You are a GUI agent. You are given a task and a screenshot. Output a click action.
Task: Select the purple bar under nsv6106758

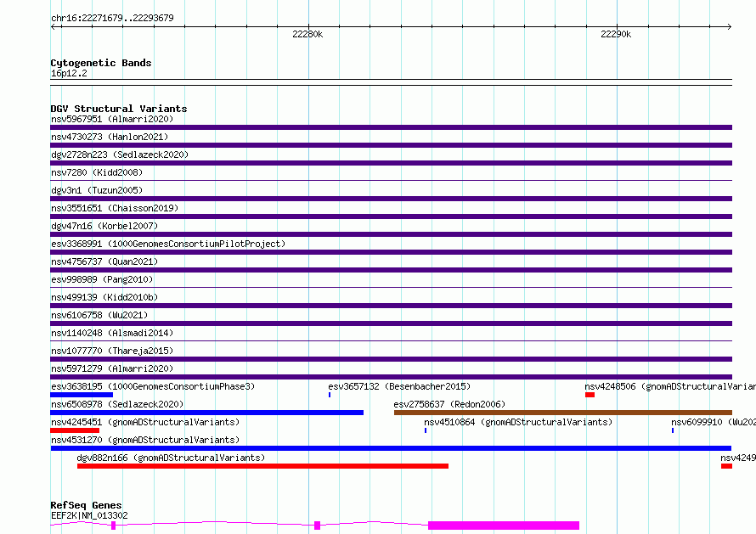(391, 323)
